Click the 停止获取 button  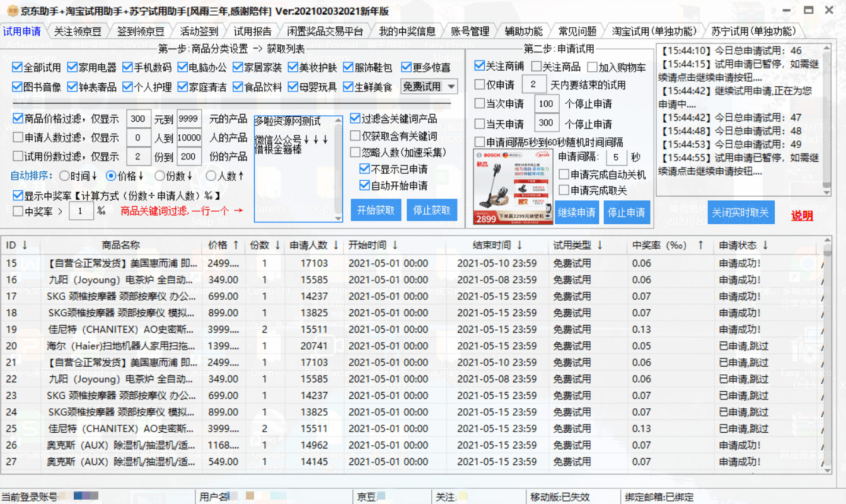pos(432,210)
